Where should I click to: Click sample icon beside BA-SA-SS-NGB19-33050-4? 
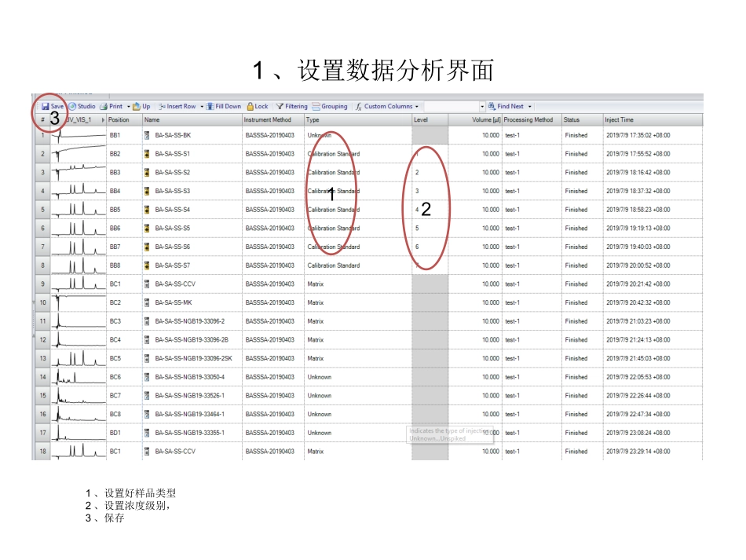[147, 377]
